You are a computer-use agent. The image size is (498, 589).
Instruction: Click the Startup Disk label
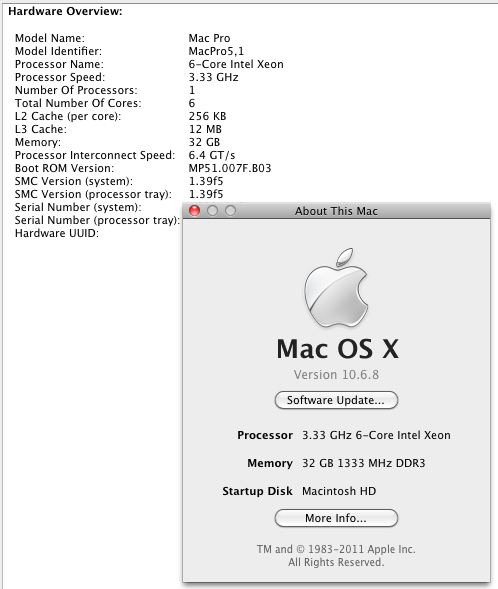[x=257, y=491]
